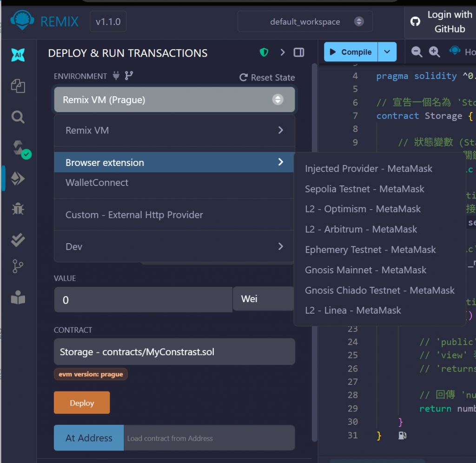
Task: Open the Storage contract selector
Action: (175, 351)
